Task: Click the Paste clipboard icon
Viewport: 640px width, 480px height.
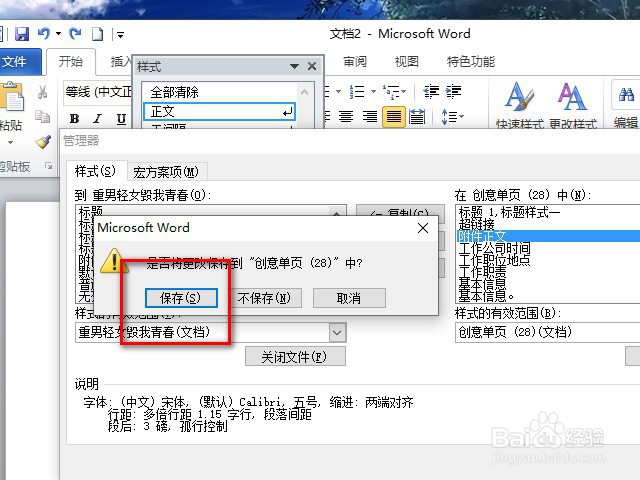Action: click(11, 97)
